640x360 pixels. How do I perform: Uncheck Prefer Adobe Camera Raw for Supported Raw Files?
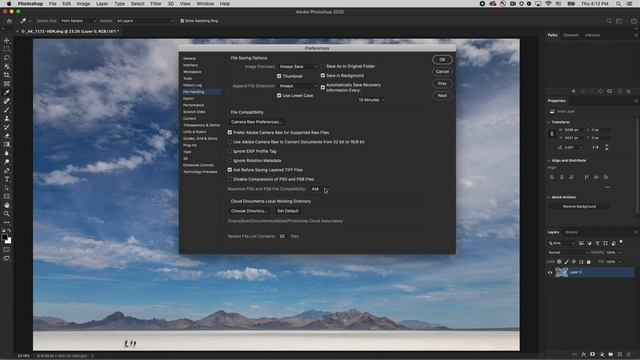tap(230, 133)
